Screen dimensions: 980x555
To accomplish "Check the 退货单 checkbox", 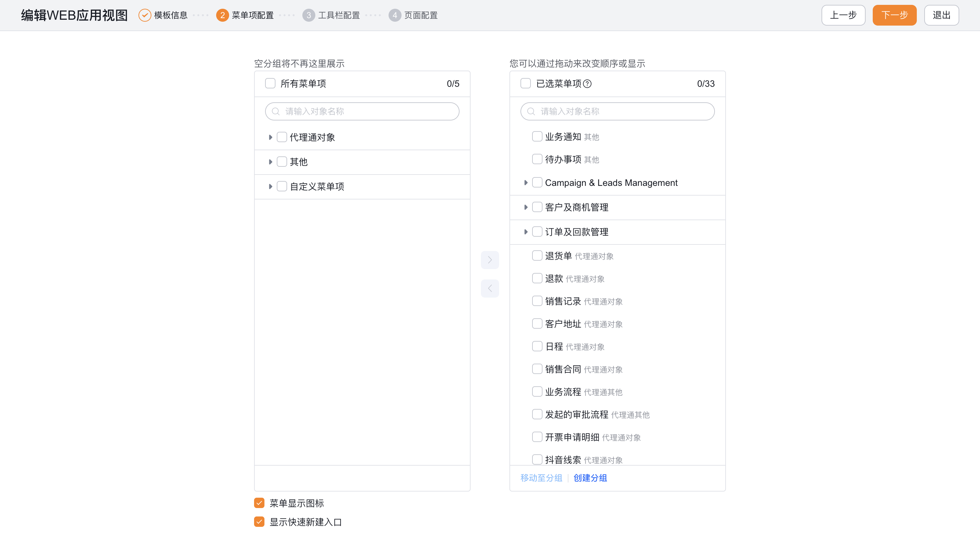I will point(537,256).
